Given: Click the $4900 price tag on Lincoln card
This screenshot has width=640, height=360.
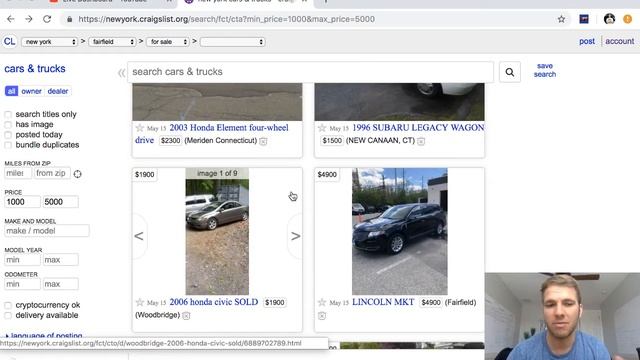Looking at the screenshot, I should click(327, 175).
